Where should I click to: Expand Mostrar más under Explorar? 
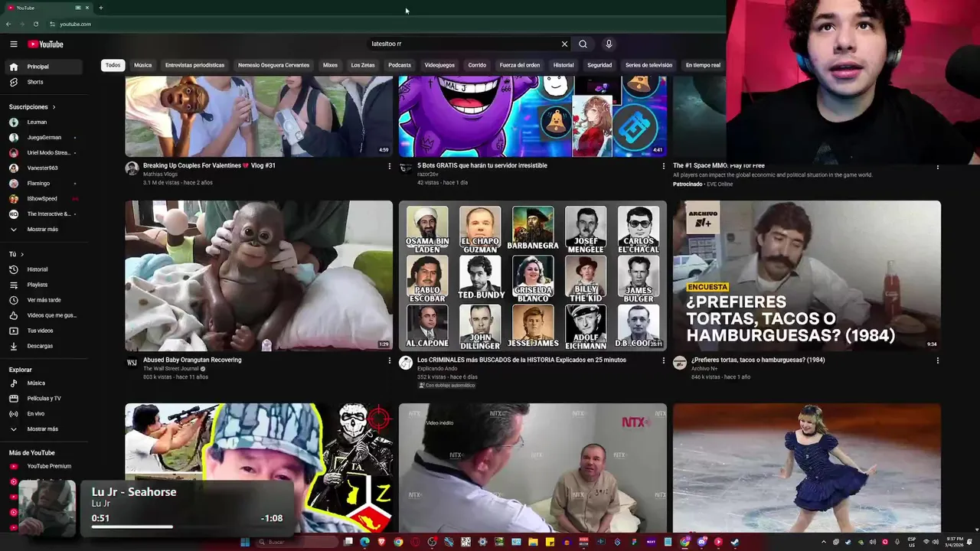tap(44, 429)
